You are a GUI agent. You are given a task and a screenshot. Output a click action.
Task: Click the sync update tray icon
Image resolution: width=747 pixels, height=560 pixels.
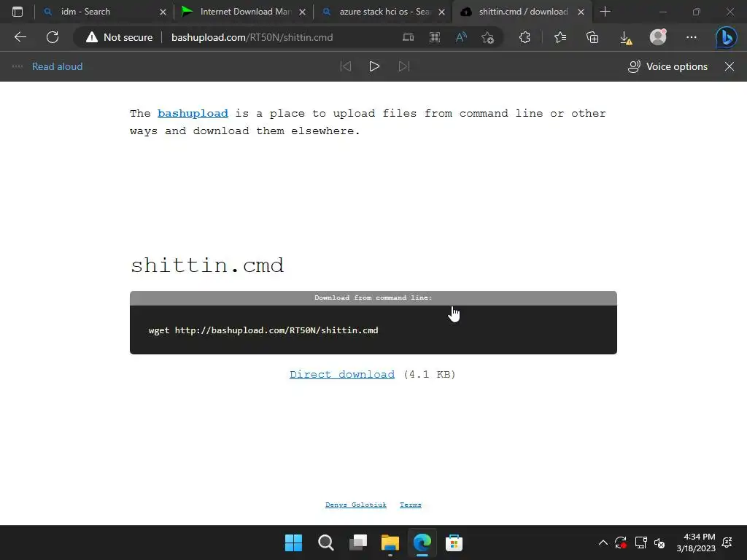621,542
